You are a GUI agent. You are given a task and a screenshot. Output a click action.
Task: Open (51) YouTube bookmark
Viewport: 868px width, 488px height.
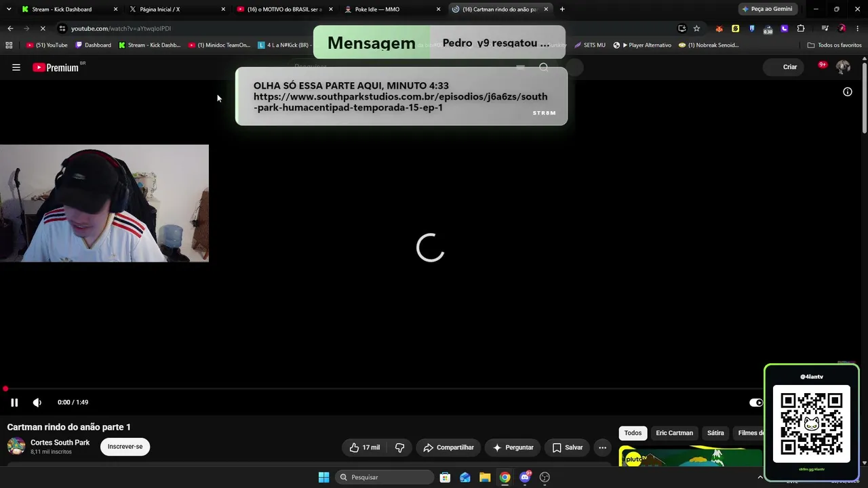pyautogui.click(x=47, y=45)
